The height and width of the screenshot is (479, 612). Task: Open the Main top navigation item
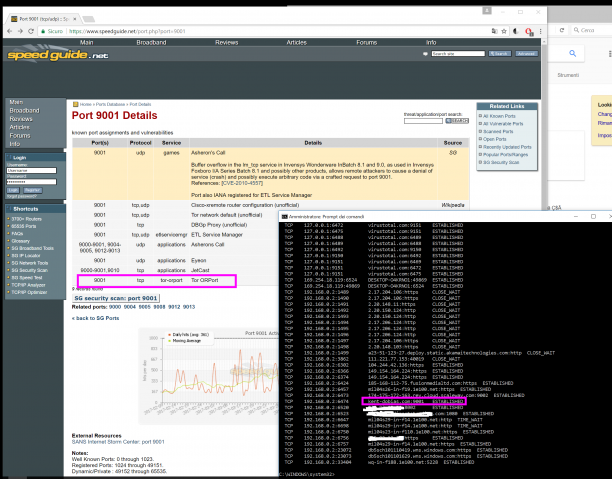point(87,42)
